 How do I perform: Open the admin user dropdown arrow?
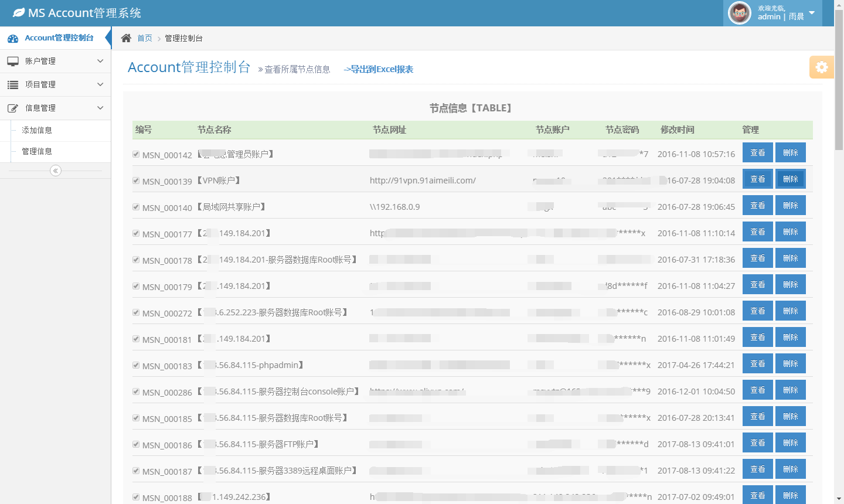[812, 13]
